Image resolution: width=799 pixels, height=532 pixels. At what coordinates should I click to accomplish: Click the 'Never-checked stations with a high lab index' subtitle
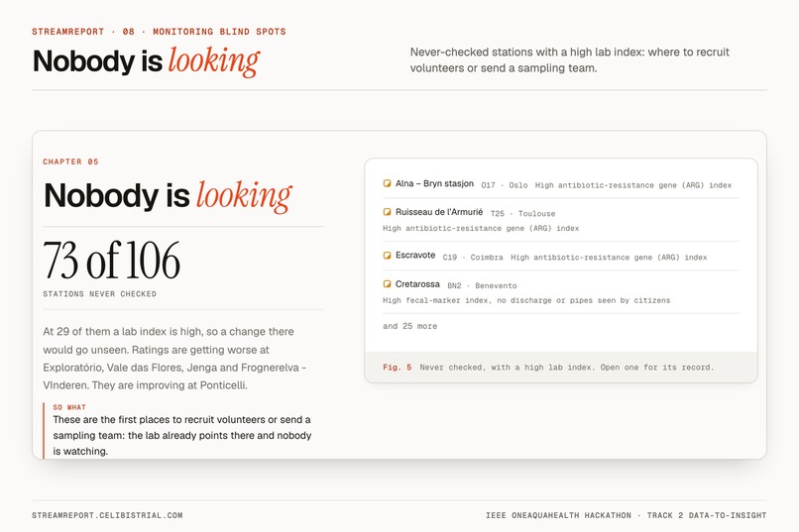pos(570,60)
